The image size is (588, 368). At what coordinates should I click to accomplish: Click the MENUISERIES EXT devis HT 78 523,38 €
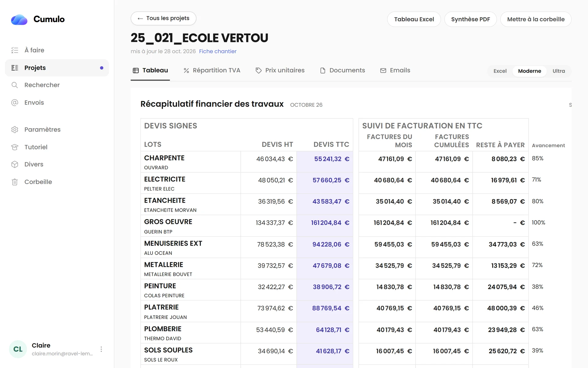pos(275,244)
